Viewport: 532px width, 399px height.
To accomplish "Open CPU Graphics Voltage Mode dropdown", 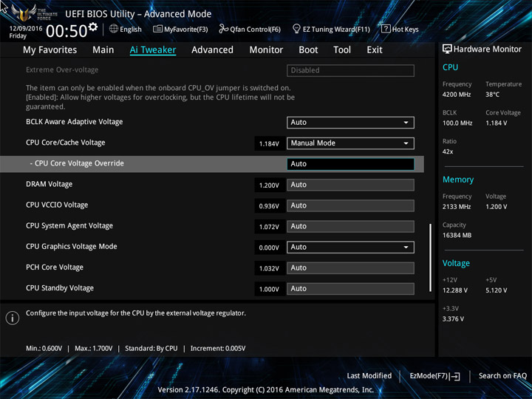I will click(350, 247).
